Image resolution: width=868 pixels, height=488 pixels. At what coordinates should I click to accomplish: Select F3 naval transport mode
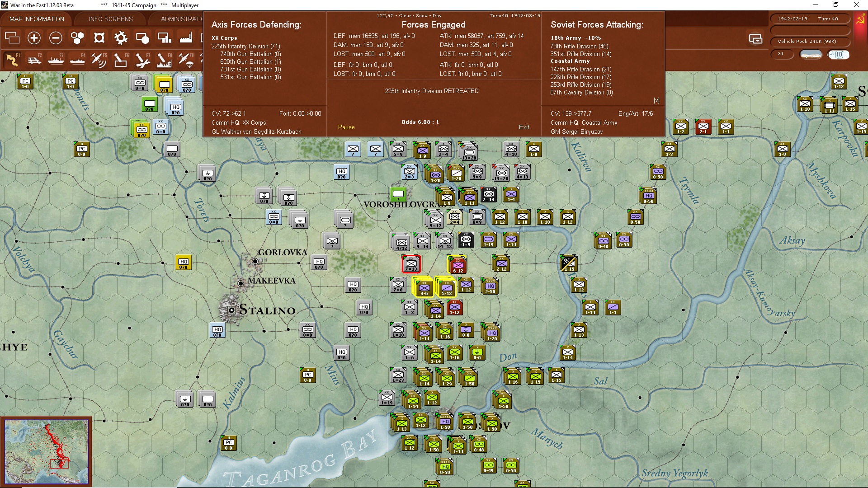(x=56, y=60)
